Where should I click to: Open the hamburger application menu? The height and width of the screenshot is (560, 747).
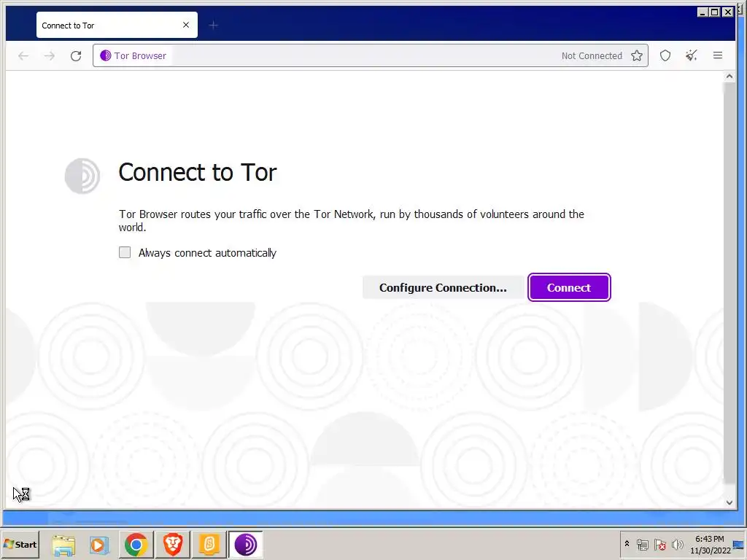(718, 55)
